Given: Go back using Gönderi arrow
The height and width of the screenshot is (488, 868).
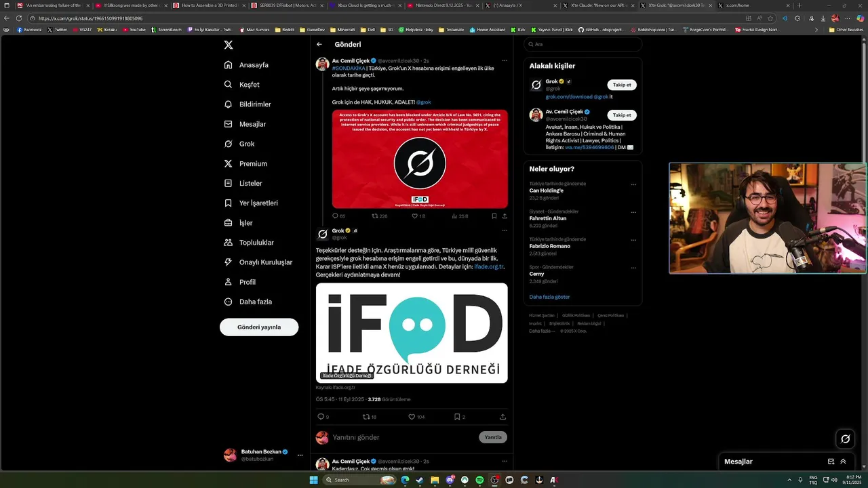Looking at the screenshot, I should (319, 45).
